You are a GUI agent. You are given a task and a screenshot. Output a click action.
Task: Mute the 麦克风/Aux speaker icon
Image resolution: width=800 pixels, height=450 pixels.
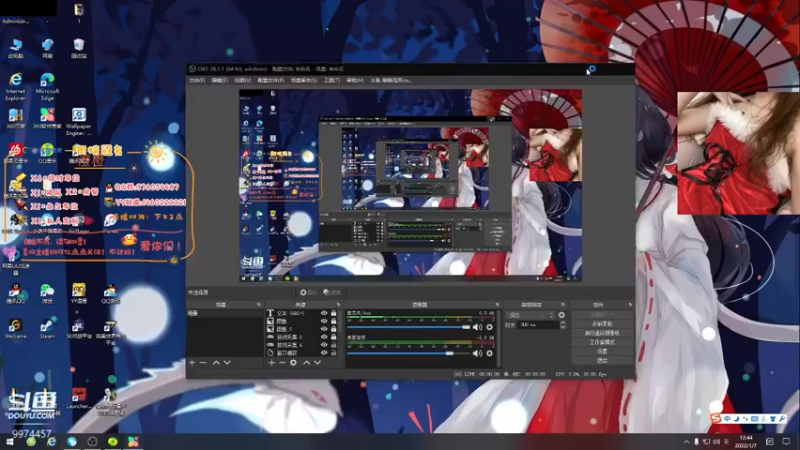point(477,327)
